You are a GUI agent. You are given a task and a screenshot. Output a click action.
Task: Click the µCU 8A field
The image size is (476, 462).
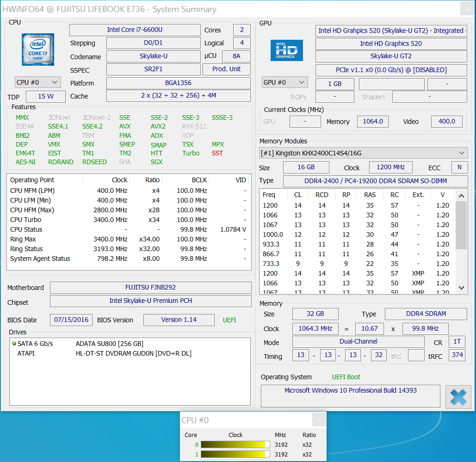pos(236,56)
